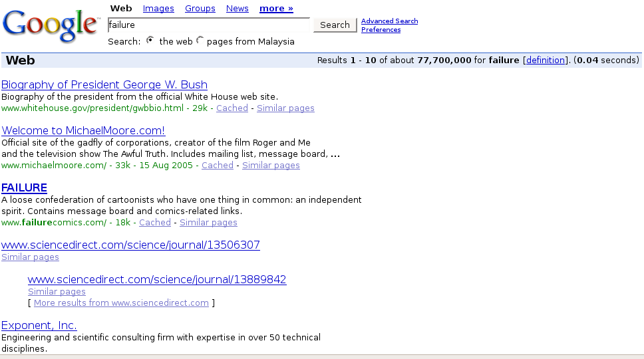This screenshot has width=644, height=359.
Task: Open Cached link for michaelmoore.com result
Action: (218, 165)
